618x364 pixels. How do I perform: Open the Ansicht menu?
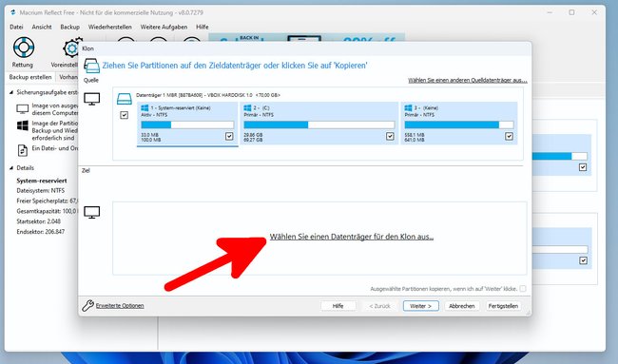[42, 27]
